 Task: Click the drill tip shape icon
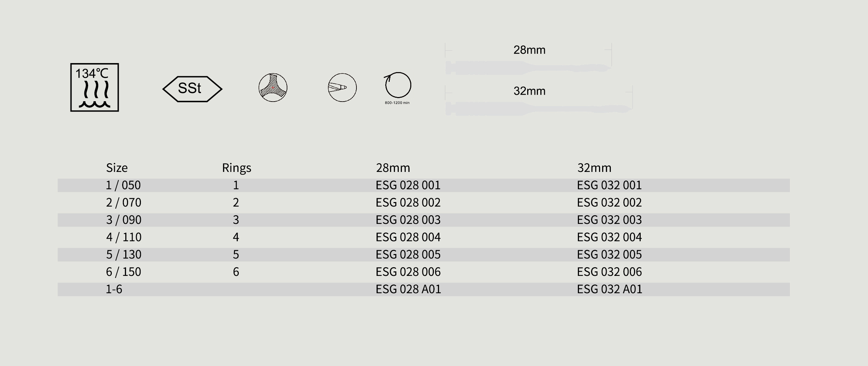(342, 88)
